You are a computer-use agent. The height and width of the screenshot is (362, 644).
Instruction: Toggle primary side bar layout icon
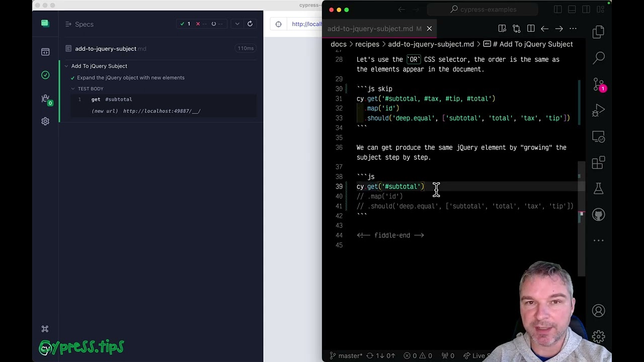coord(558,10)
